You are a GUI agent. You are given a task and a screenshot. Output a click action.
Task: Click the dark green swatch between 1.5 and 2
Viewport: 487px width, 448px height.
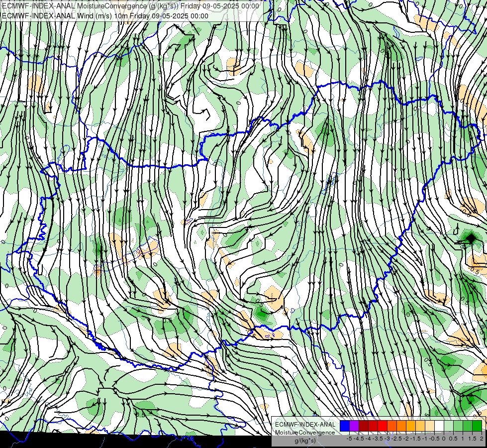click(x=477, y=426)
